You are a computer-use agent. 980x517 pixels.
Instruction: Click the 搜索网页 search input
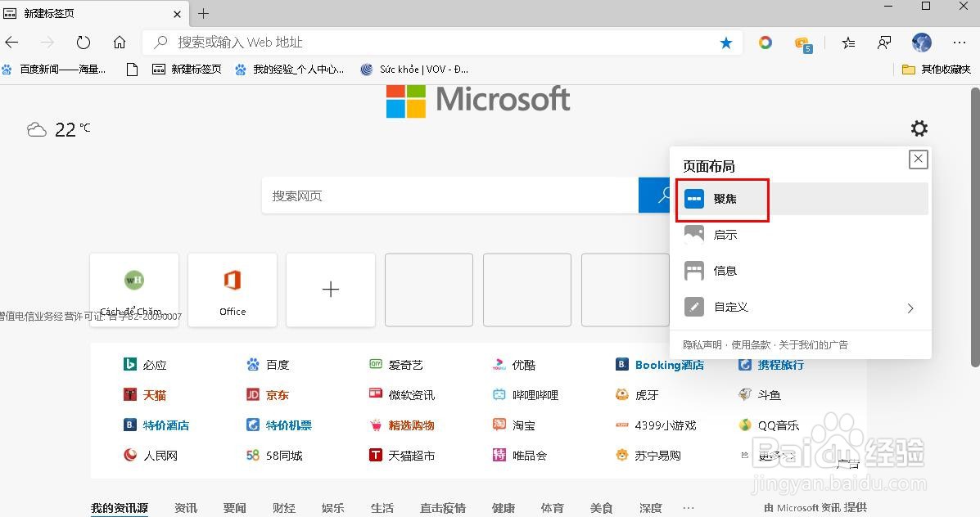pyautogui.click(x=450, y=196)
